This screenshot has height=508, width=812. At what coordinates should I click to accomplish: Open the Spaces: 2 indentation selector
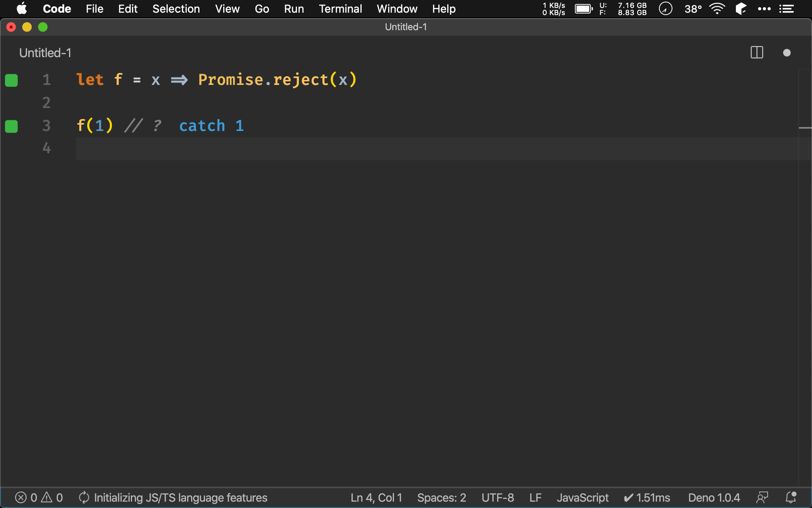[x=441, y=497]
